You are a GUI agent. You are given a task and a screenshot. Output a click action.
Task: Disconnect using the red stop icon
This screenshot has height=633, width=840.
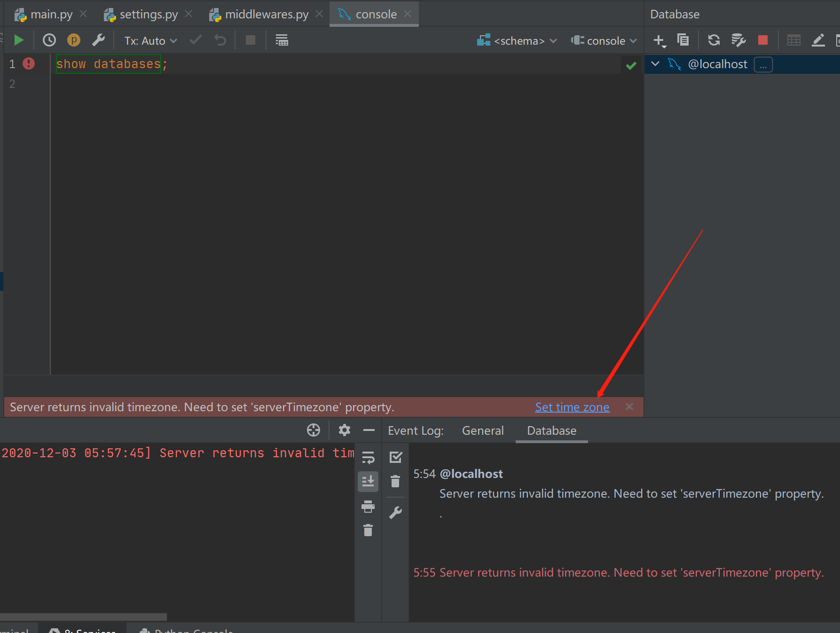(763, 40)
